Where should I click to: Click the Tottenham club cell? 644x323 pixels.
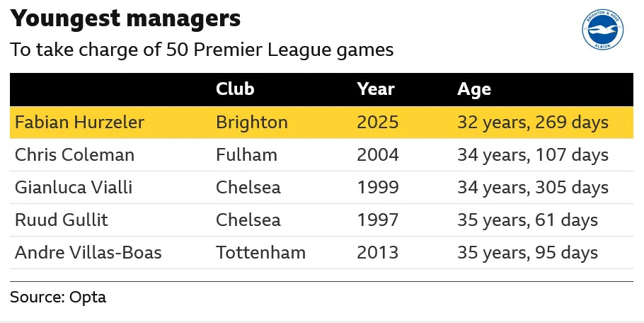coord(261,253)
